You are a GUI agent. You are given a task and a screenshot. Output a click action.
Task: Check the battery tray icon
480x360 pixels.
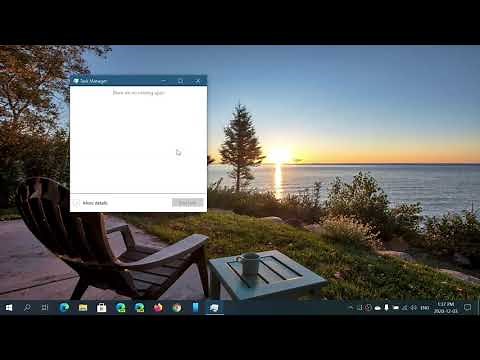(396, 308)
